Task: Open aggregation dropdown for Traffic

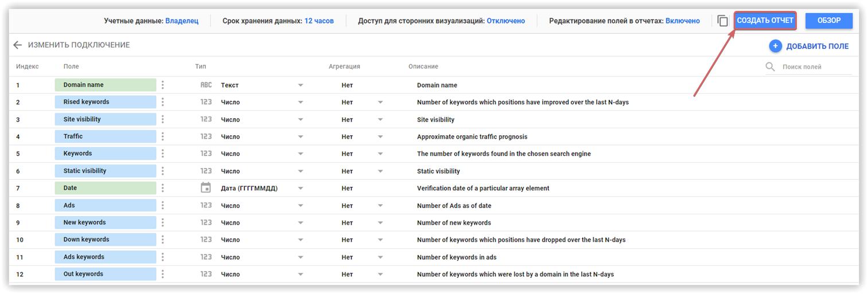Action: point(380,137)
